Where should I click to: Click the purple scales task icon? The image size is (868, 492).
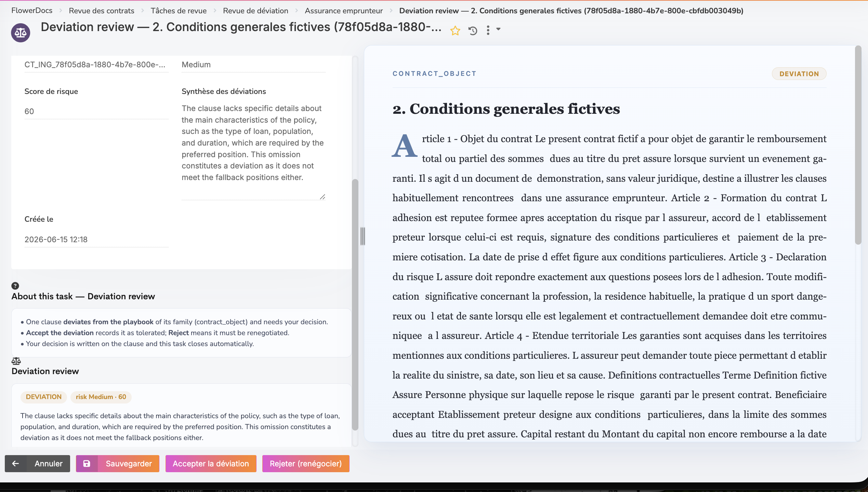point(21,33)
